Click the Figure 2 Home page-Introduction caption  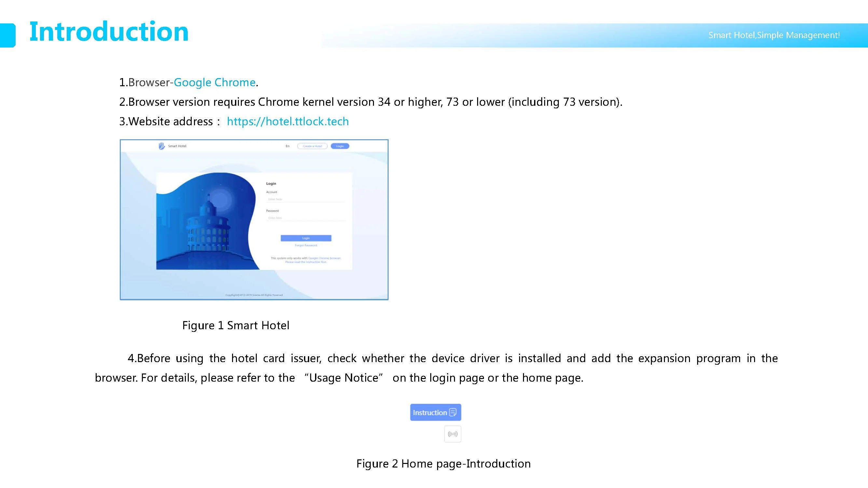point(443,464)
